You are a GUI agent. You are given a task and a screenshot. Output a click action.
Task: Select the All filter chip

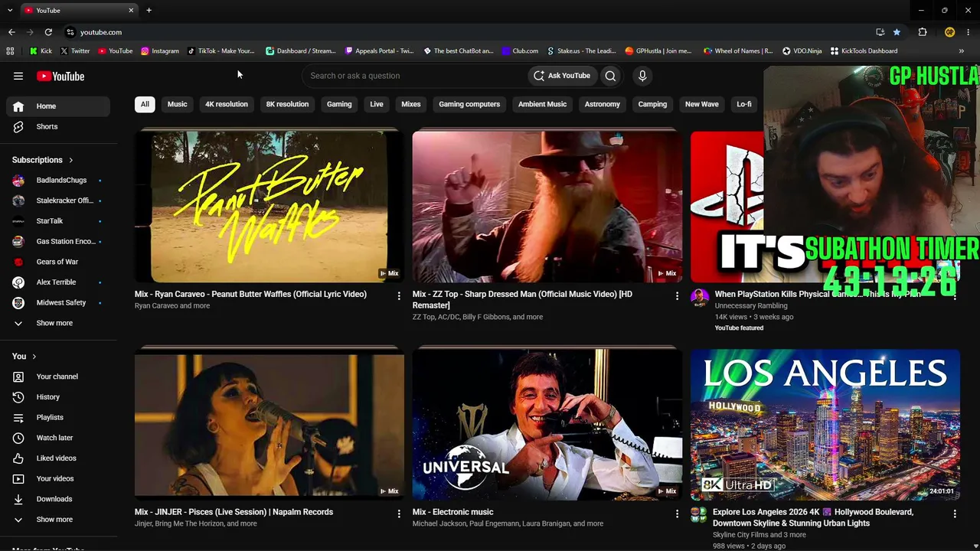[145, 104]
